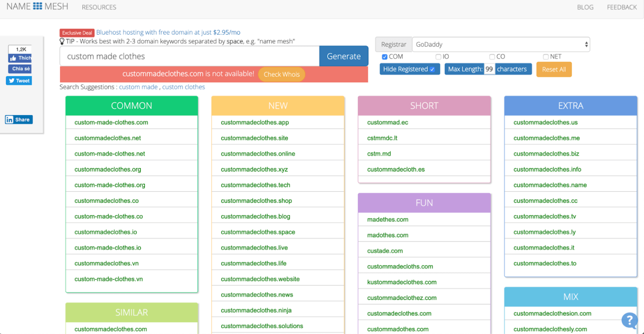Screen dimensions: 644x334
Task: Click the Reset All button
Action: tap(554, 69)
